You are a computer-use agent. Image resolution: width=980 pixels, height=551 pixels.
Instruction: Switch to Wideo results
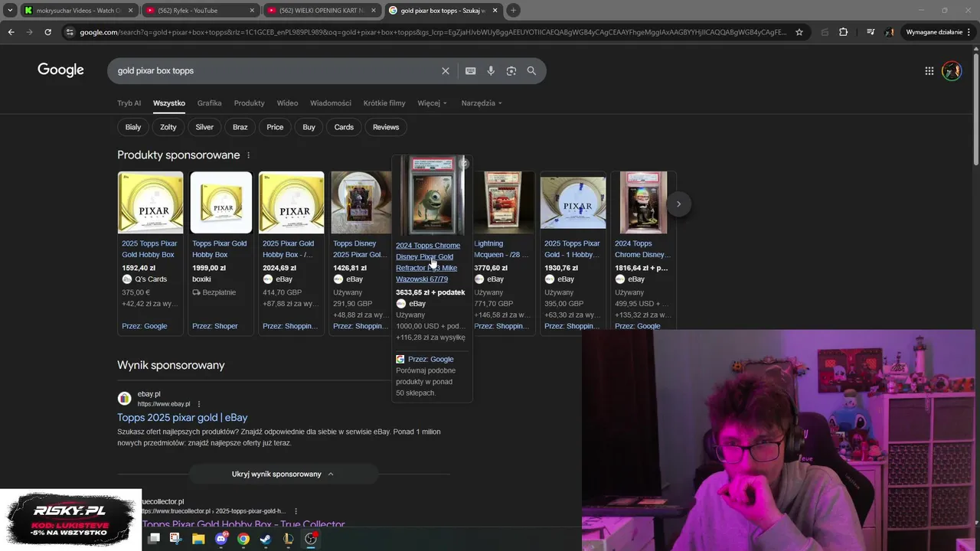click(287, 103)
